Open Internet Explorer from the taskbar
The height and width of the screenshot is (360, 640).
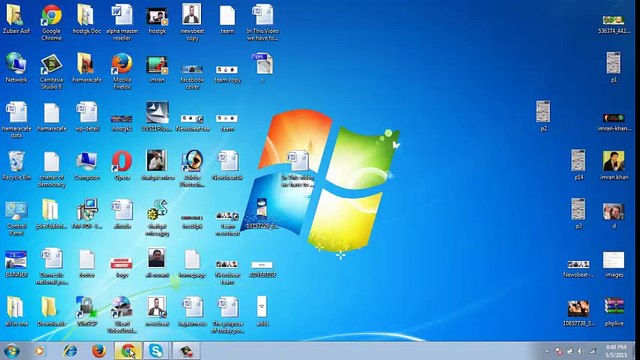tap(70, 351)
